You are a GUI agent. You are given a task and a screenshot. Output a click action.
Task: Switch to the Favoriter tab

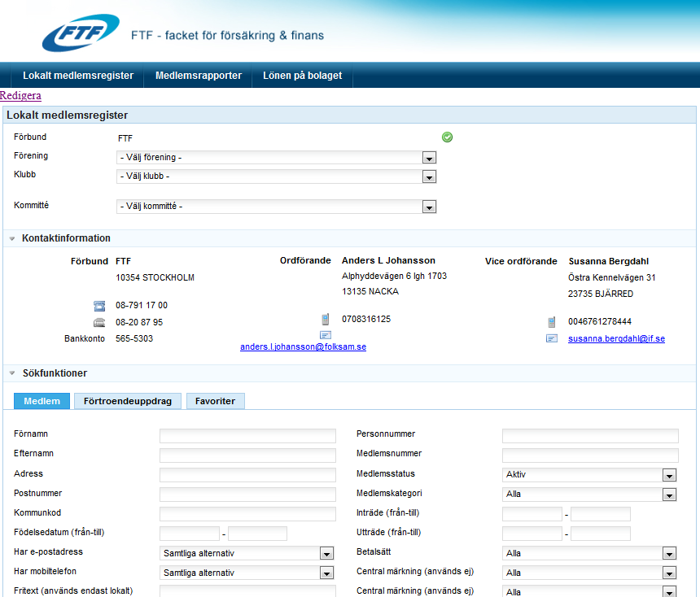[215, 401]
